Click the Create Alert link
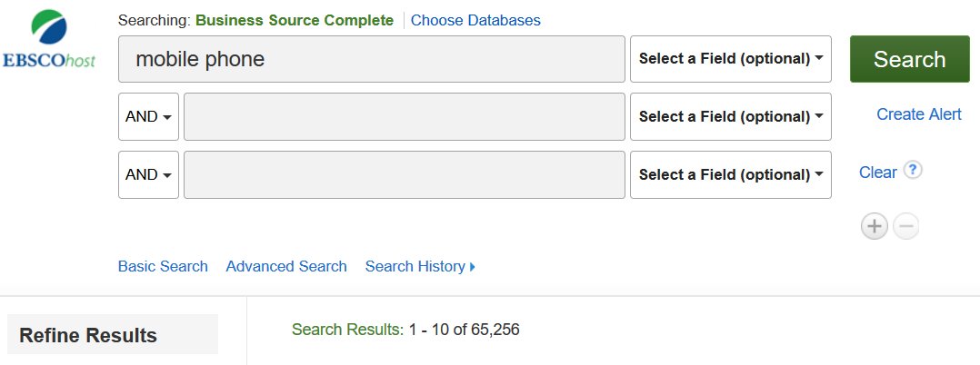Viewport: 980px width, 365px height. (x=918, y=114)
